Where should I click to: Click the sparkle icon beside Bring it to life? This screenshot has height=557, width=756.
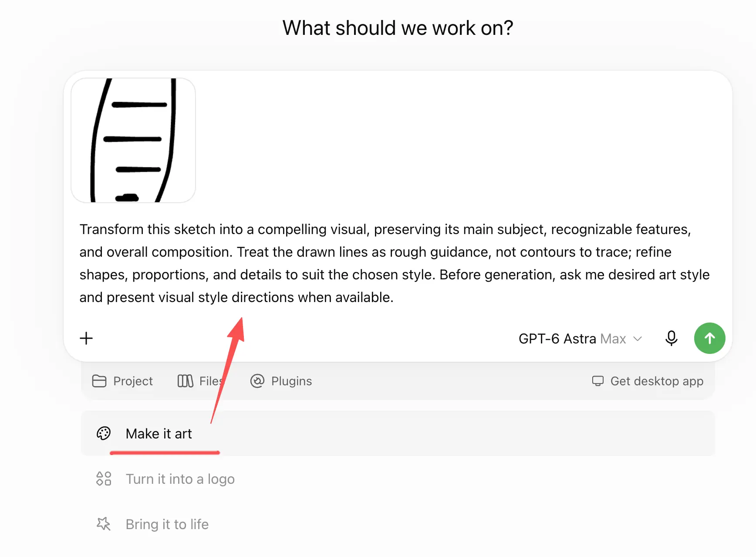pos(104,524)
